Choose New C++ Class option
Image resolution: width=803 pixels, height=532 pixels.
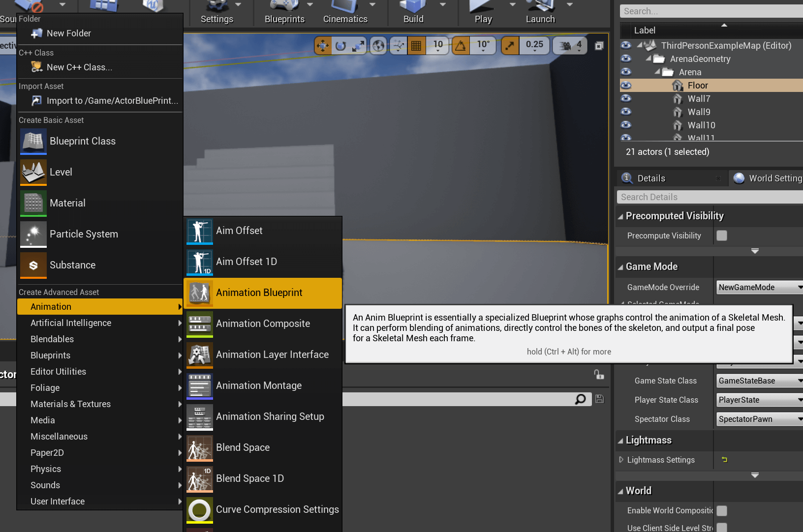100,67
